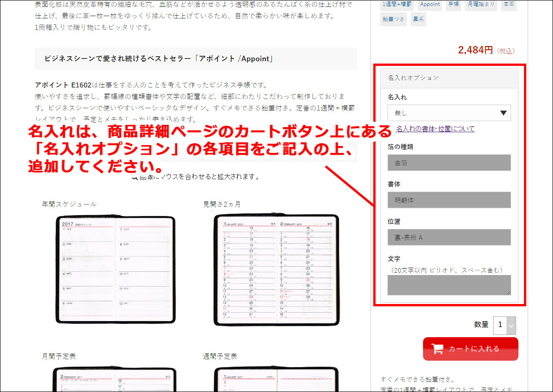Click the 2,484円 price text

click(476, 50)
